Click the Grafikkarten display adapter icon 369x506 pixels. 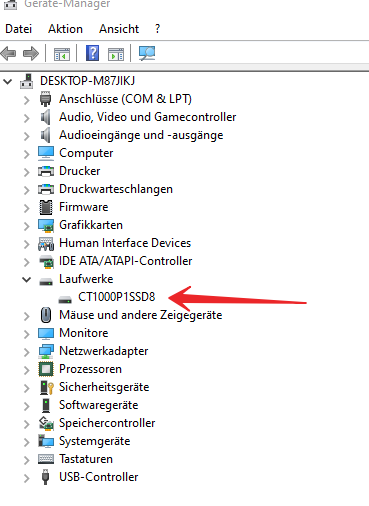(x=46, y=225)
